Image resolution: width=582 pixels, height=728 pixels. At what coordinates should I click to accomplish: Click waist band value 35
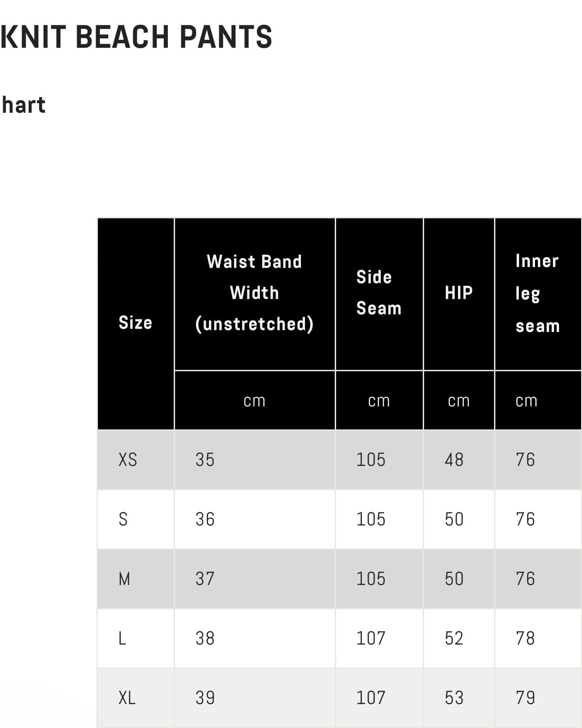tap(205, 460)
